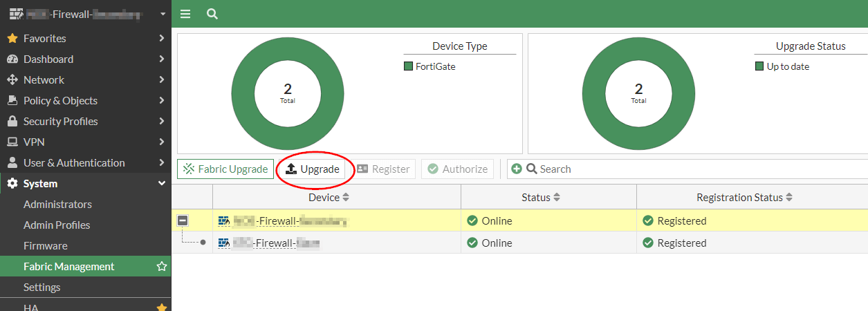Click Online status in first row
Image resolution: width=868 pixels, height=311 pixels.
490,221
